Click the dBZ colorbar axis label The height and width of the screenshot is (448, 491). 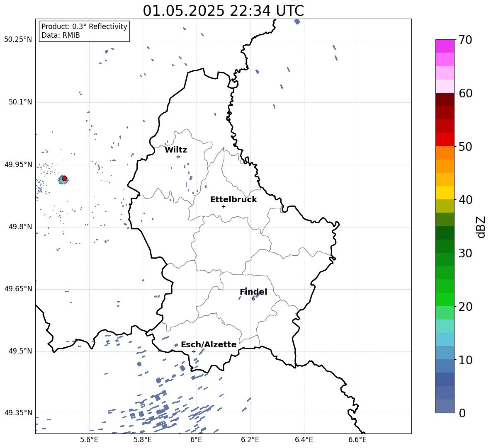point(481,227)
